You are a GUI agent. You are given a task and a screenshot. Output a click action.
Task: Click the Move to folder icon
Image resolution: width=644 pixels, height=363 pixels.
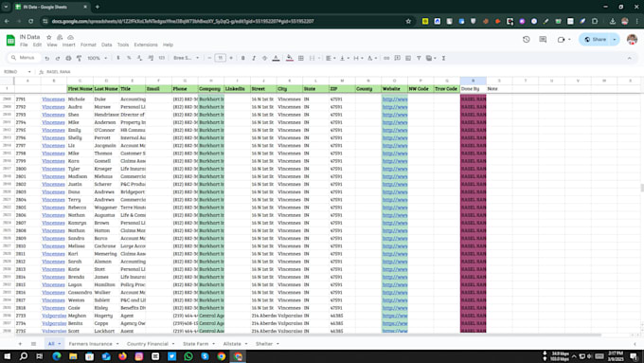pyautogui.click(x=60, y=37)
